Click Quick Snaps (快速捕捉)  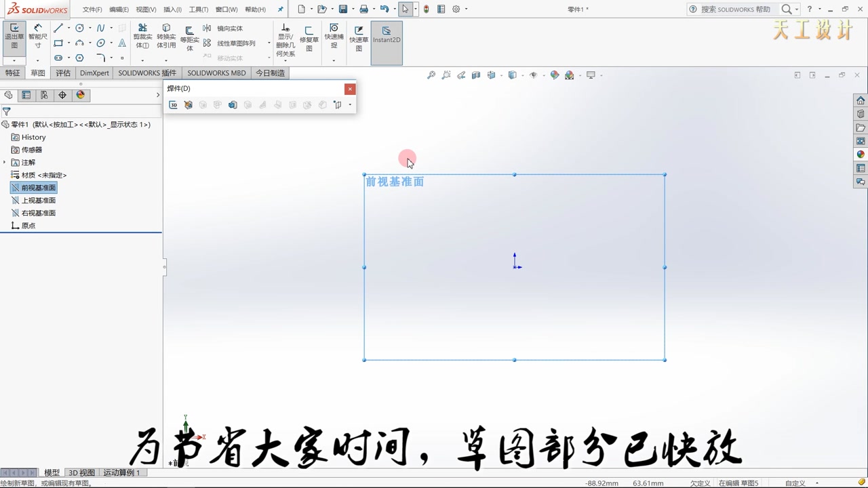pos(334,37)
